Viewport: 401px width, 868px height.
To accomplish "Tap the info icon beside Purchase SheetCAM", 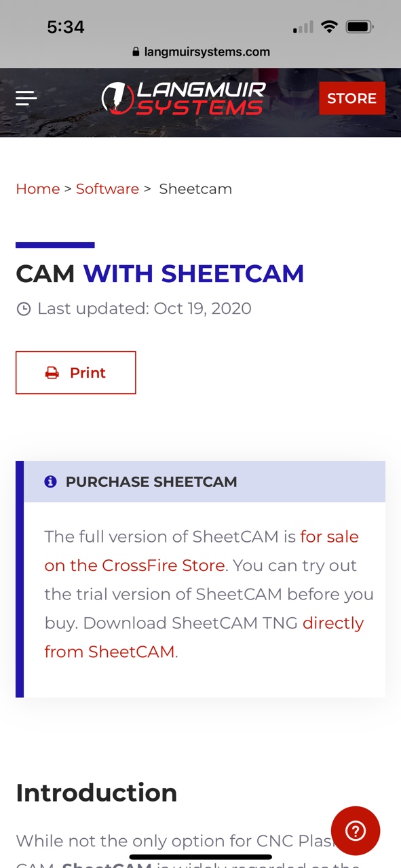I will tap(50, 481).
